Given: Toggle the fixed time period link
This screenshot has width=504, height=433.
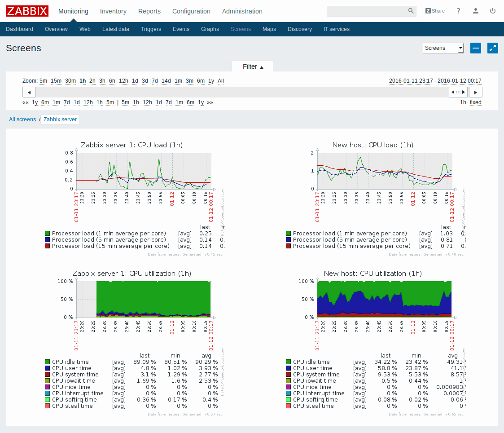Looking at the screenshot, I should 475,102.
